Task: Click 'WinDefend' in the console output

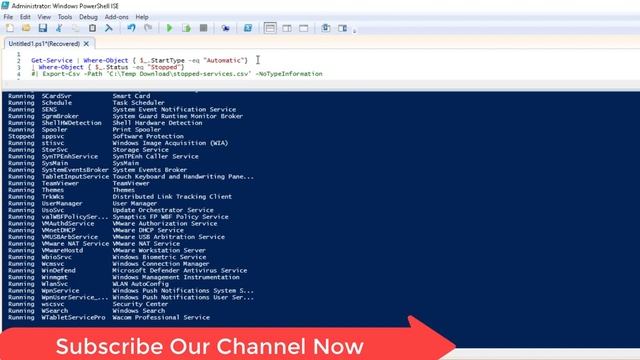Action: (58, 270)
